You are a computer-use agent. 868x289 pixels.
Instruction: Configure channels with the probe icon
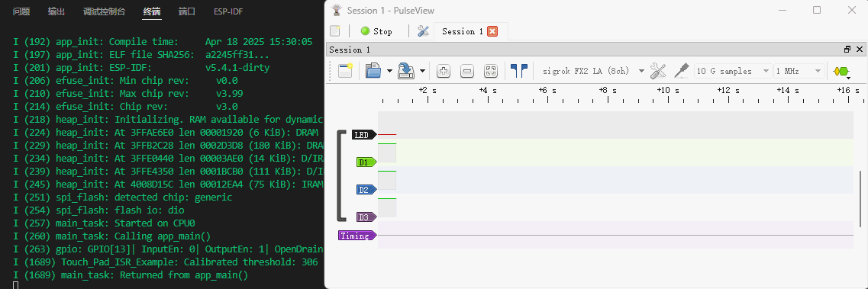click(x=681, y=71)
